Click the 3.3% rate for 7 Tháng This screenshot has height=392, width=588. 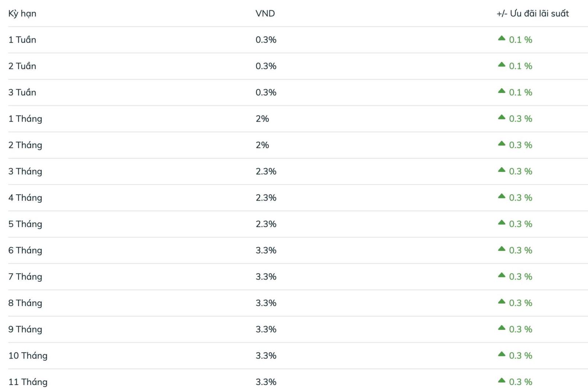pos(266,277)
